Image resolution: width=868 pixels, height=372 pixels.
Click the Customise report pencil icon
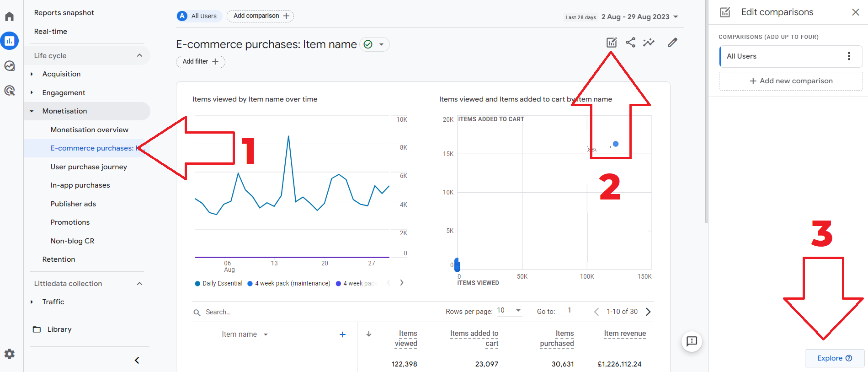(672, 43)
